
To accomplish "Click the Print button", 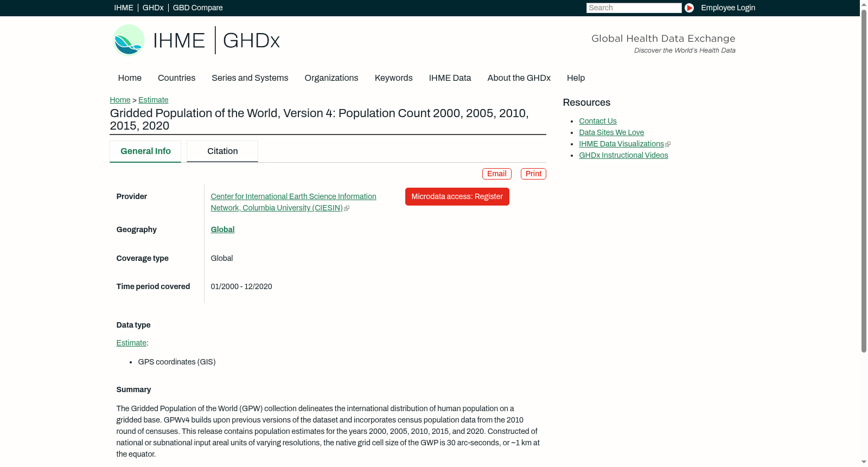I will coord(533,174).
